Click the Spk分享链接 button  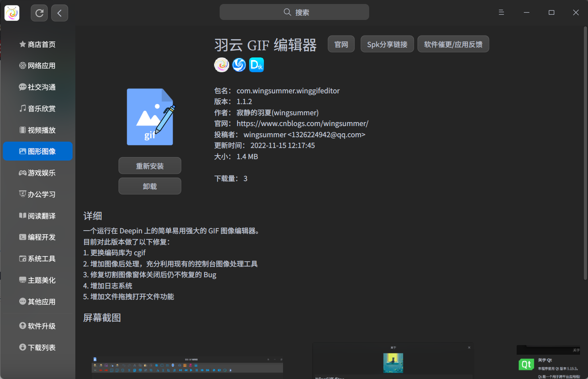(387, 44)
